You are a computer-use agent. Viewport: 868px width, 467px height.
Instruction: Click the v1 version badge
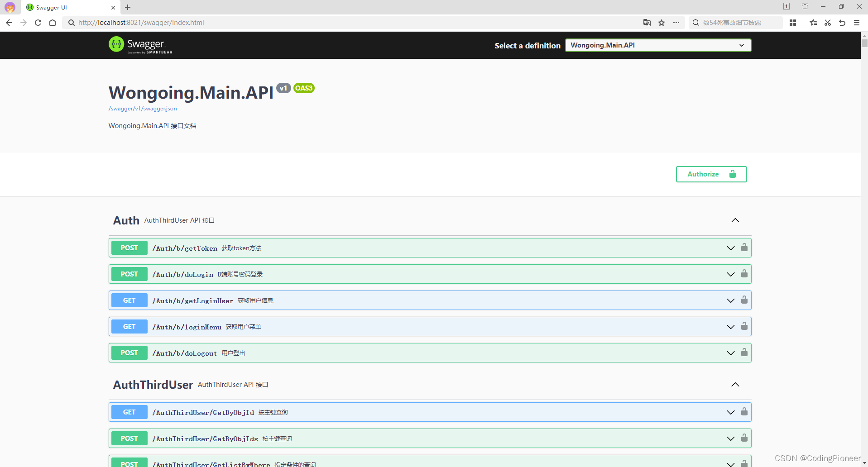283,88
